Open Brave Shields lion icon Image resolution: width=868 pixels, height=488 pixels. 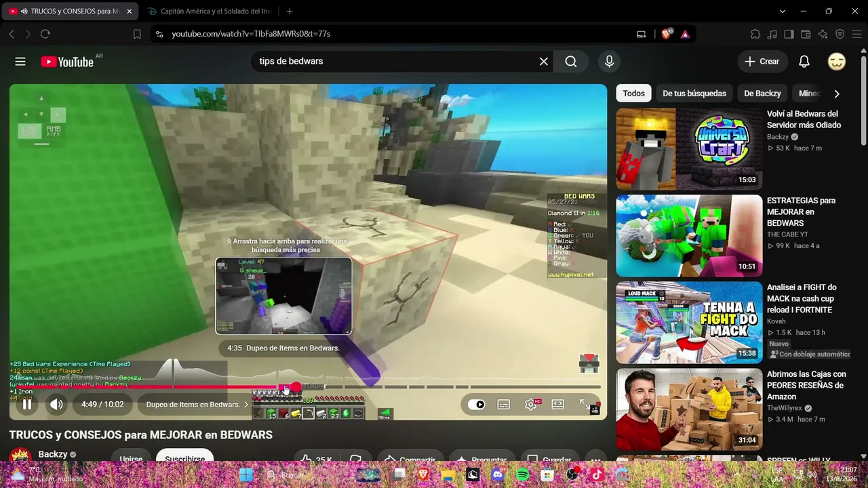(x=667, y=34)
